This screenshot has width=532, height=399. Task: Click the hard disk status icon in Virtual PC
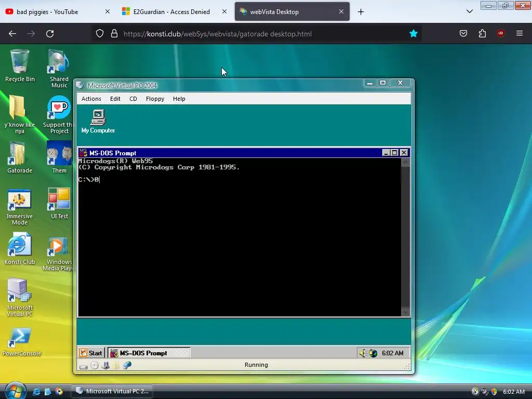click(x=84, y=366)
